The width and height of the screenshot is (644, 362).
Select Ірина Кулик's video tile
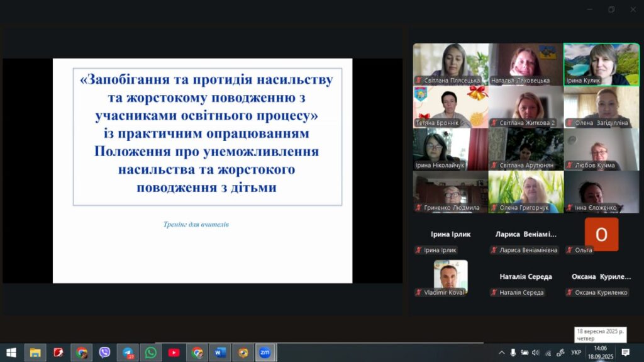tap(601, 64)
